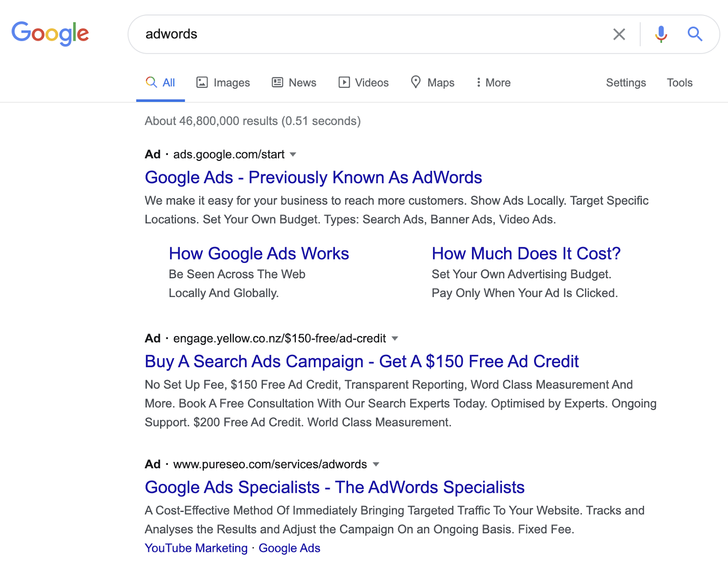Clear the search box with X icon
This screenshot has height=571, width=728.
tap(619, 34)
